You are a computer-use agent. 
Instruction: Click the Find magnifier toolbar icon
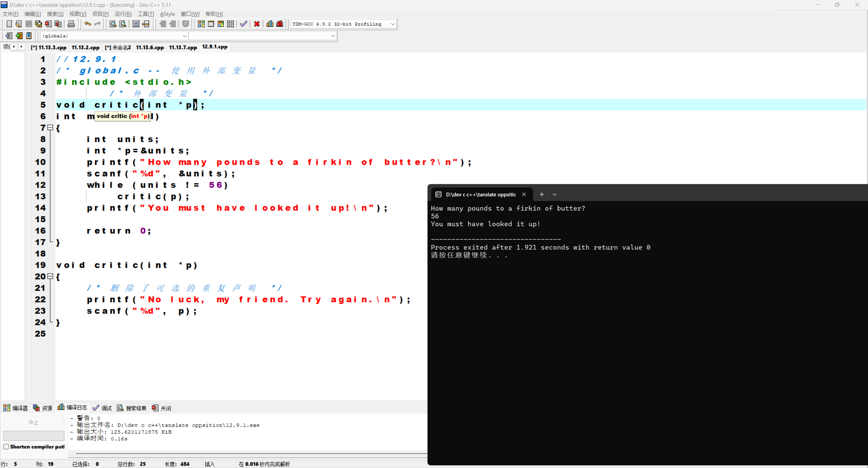click(113, 24)
